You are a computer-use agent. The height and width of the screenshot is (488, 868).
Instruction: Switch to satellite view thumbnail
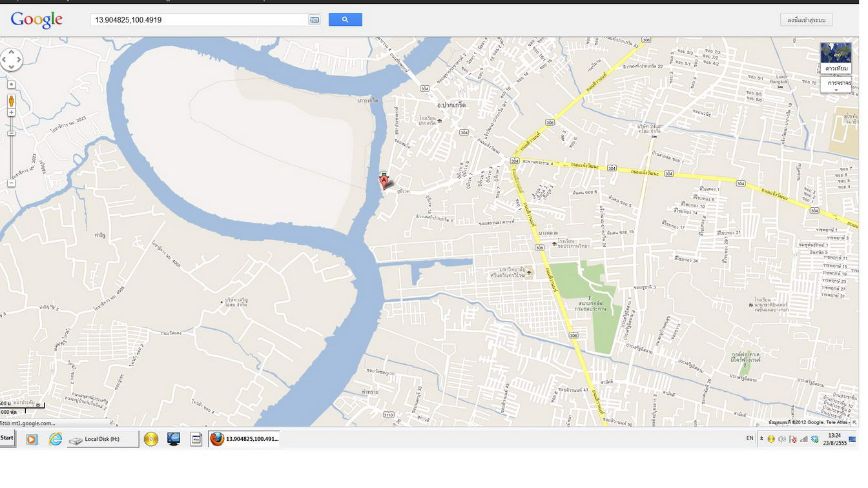(836, 57)
